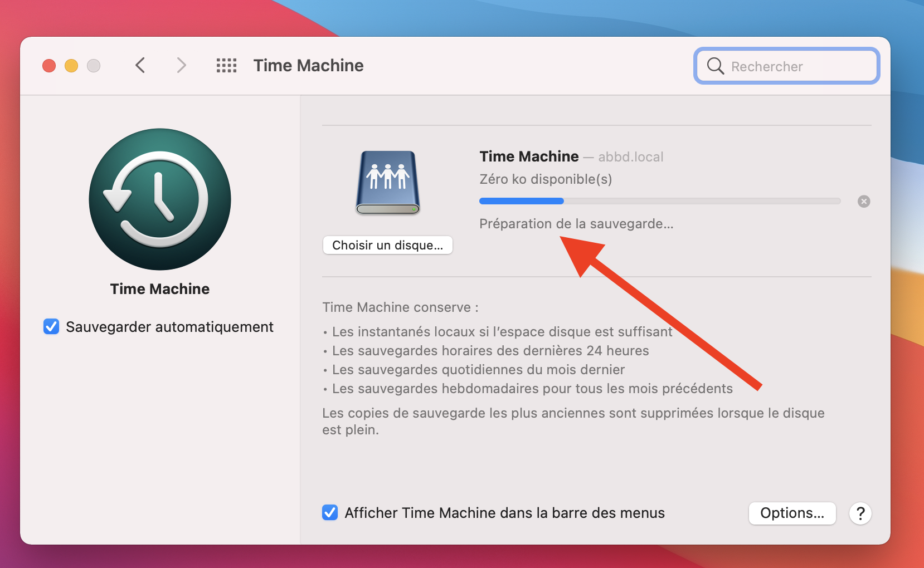This screenshot has height=568, width=924.
Task: Minimize the window with the yellow button
Action: point(71,66)
